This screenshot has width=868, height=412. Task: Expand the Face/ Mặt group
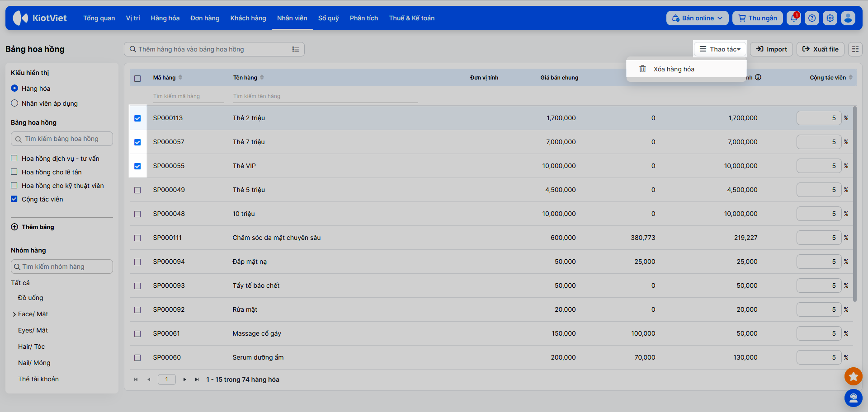(x=14, y=314)
